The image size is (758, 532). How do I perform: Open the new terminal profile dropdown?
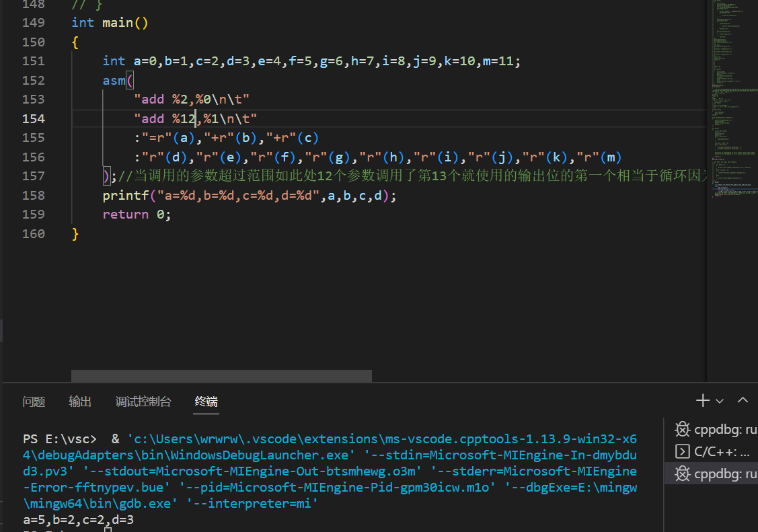tap(720, 401)
